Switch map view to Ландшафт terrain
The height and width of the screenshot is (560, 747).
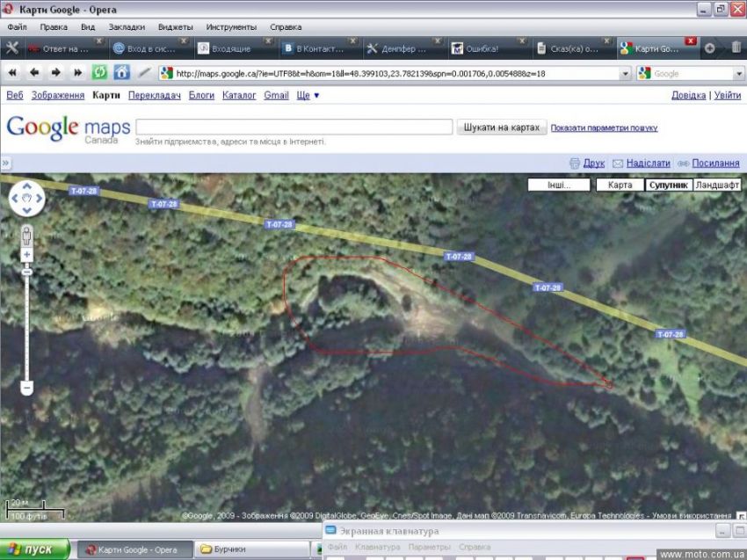pyautogui.click(x=717, y=185)
